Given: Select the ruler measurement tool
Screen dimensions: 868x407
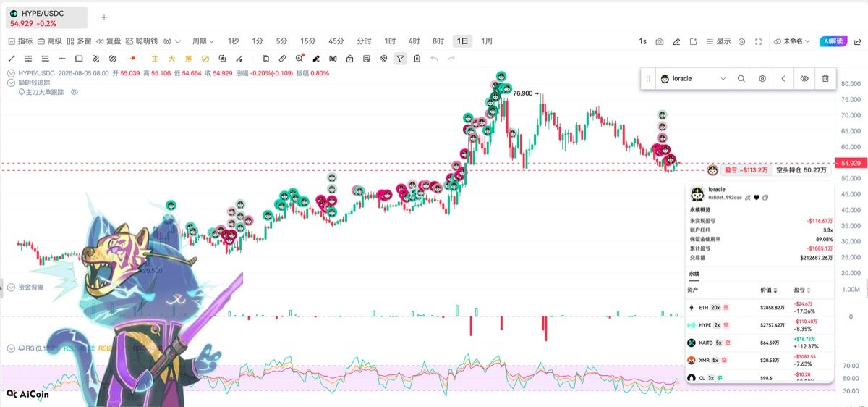Looking at the screenshot, I should point(283,58).
